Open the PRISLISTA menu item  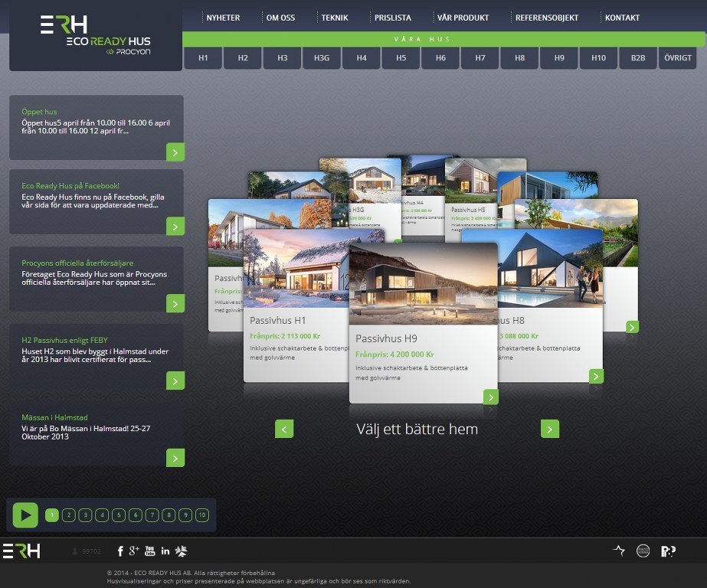[393, 18]
